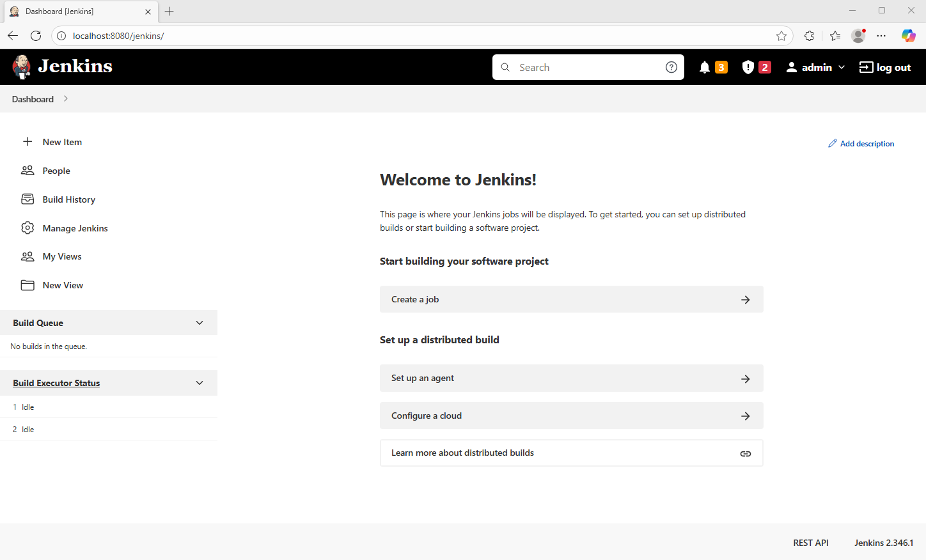This screenshot has height=560, width=926.
Task: Focus the Search input field
Action: pos(588,67)
